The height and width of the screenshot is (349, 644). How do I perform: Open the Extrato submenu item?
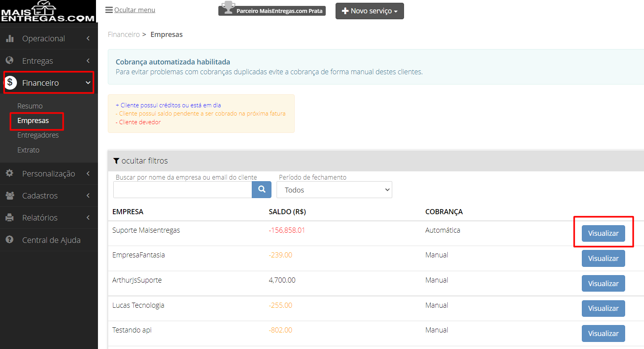tap(28, 150)
